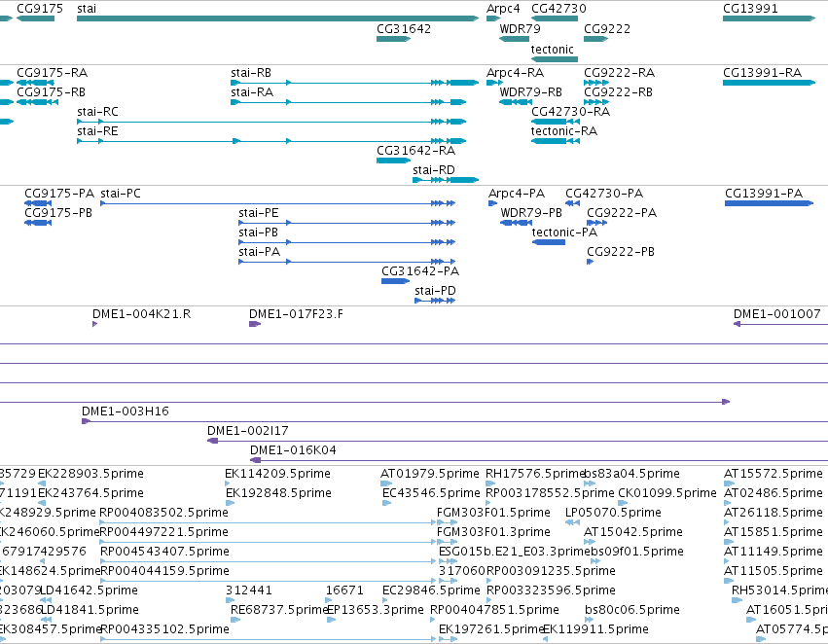Select the stai-RD transcript label
The height and width of the screenshot is (644, 828).
pyautogui.click(x=434, y=170)
